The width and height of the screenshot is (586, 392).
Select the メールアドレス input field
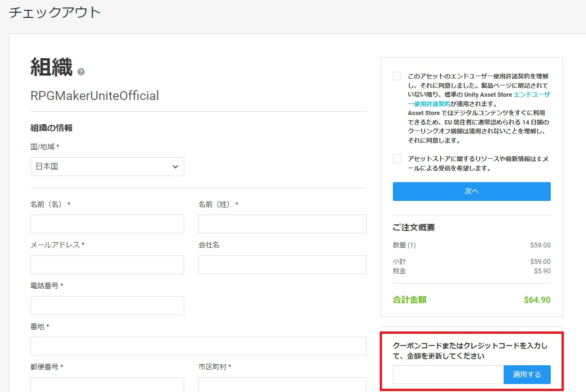tap(107, 265)
